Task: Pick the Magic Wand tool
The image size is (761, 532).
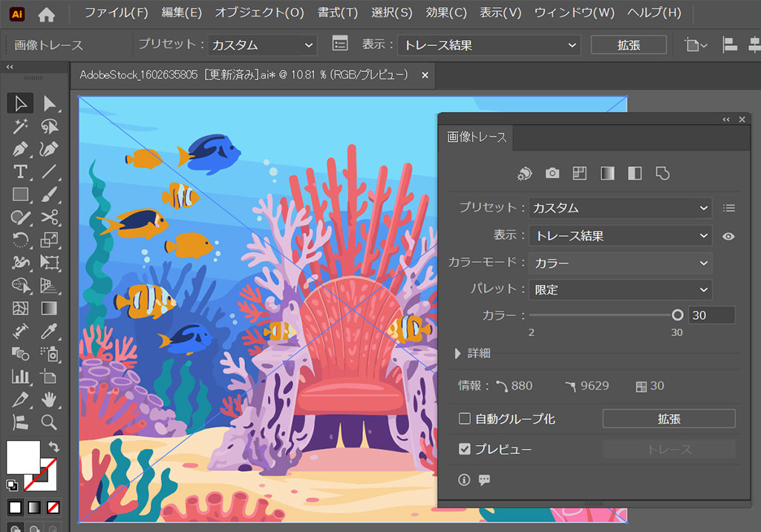Action: 20,126
